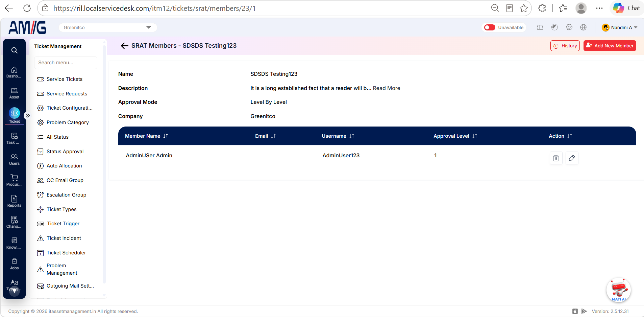Go back using the arrow beside SRAT Members
644x318 pixels.
coord(124,46)
